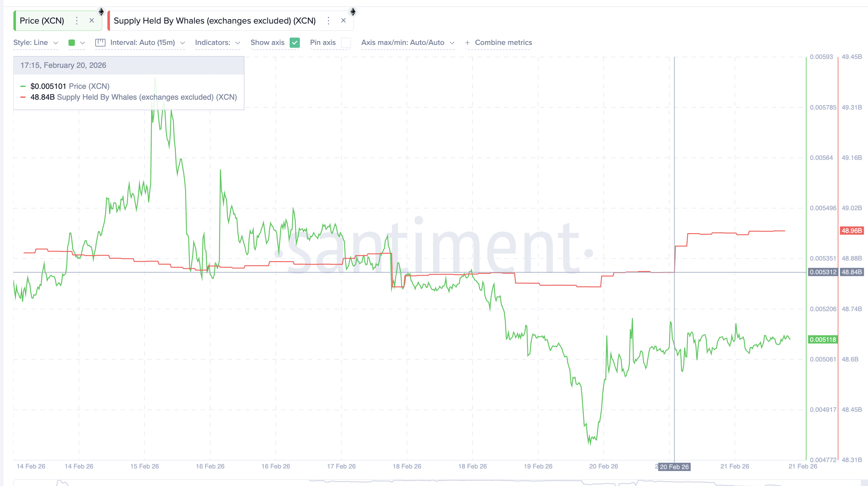Switch to the Price (XCN) metric tab
The image size is (868, 486).
click(42, 21)
